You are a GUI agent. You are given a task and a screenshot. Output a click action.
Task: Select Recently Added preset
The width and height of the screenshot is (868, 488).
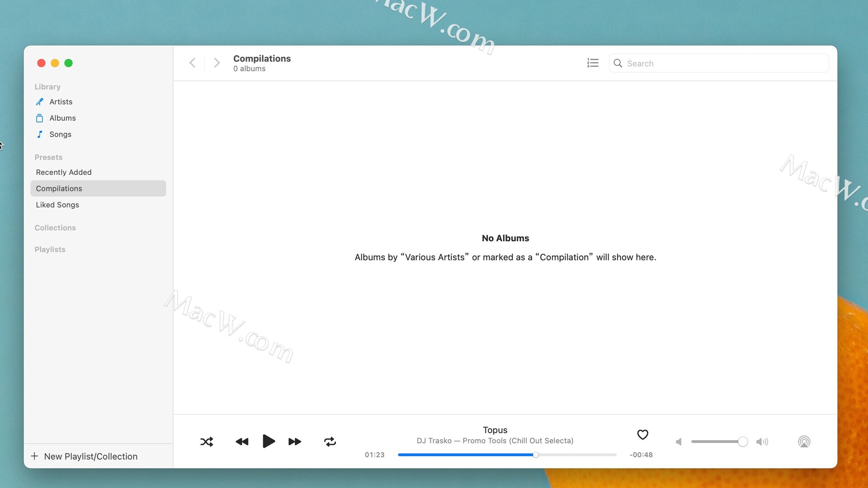pyautogui.click(x=98, y=172)
